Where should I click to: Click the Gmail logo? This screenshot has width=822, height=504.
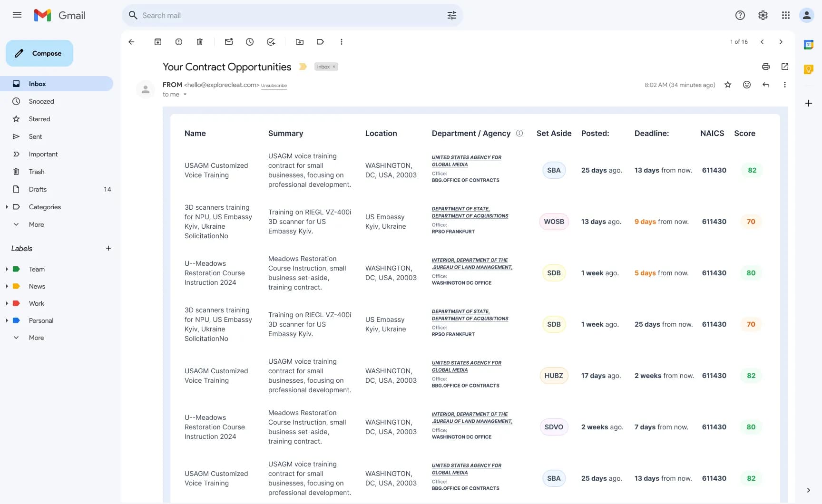point(60,15)
